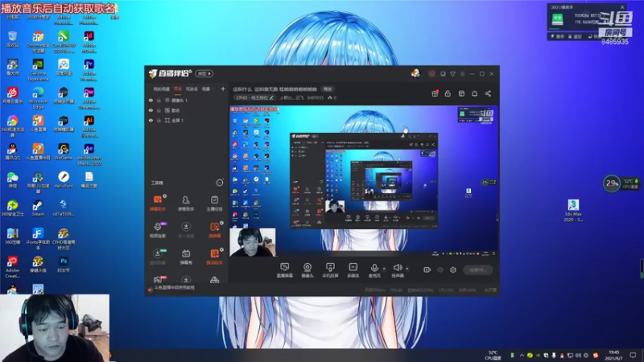
Task: Open the Adobe After Effects 2020 shortcut
Action: point(89,154)
